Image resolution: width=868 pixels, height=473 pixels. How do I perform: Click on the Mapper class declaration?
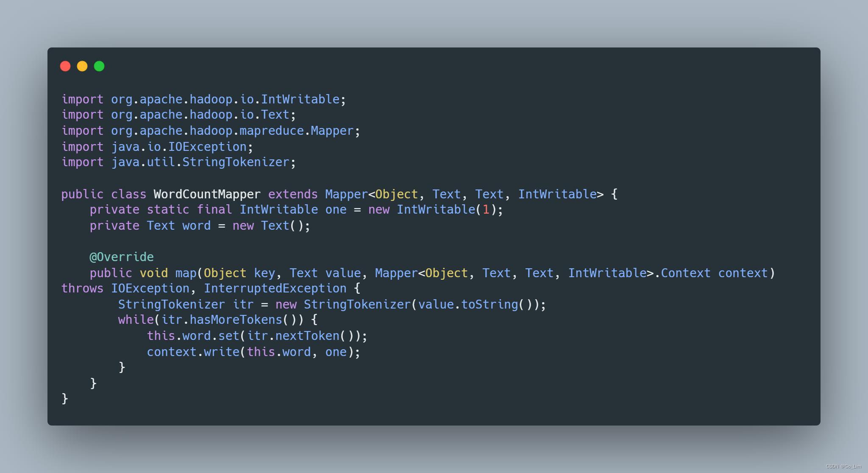(x=338, y=193)
